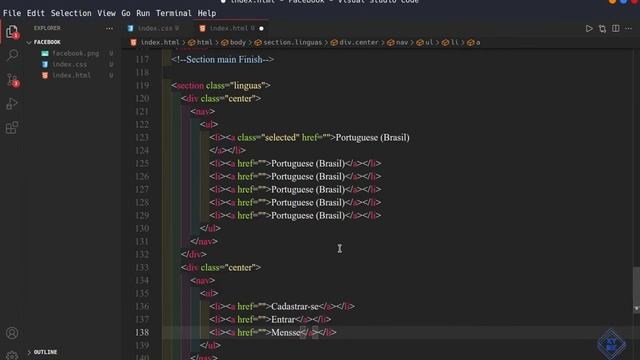Open the Accounts menu icon
Image resolution: width=640 pixels, height=360 pixels.
(12, 333)
